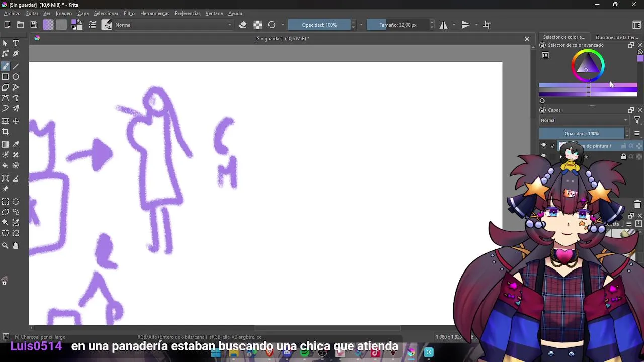644x362 pixels.
Task: Open an existing document from toolbar
Action: point(20,25)
